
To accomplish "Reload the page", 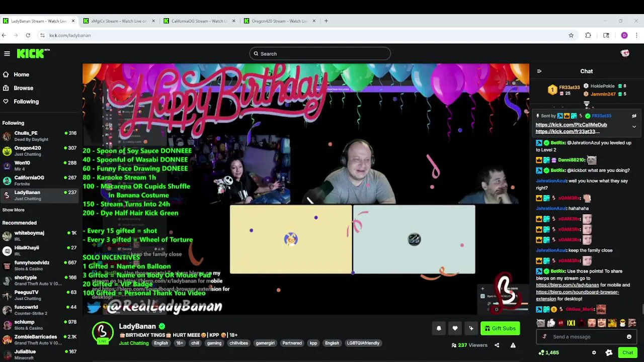I will pos(28,35).
